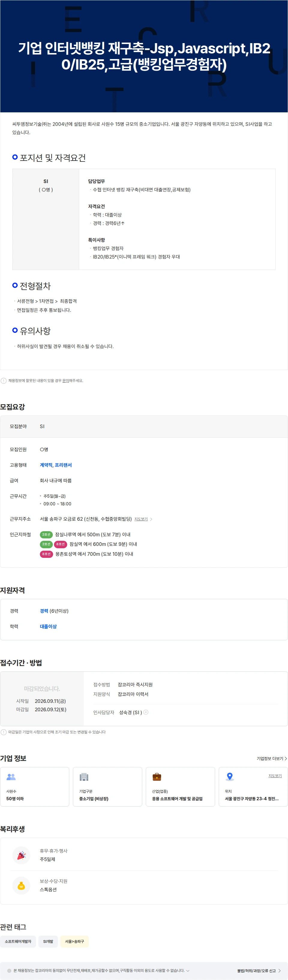
Task: Click the 서울 광진구 자양동 23-4 address
Action: pos(251,798)
